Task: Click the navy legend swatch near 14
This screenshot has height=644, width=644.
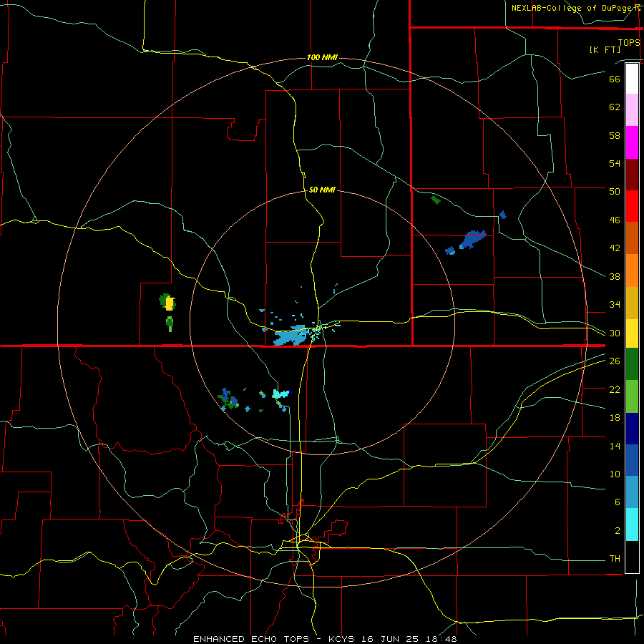Action: click(632, 429)
